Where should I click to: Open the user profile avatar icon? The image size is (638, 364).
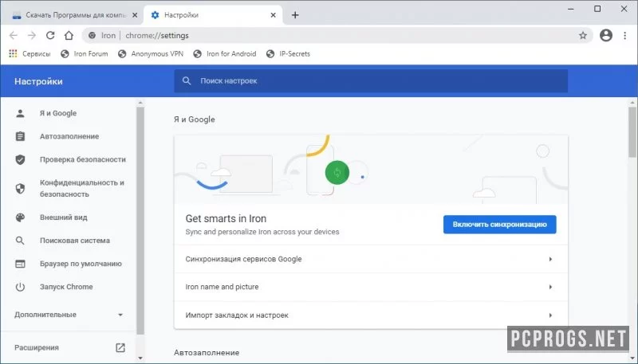coord(606,36)
